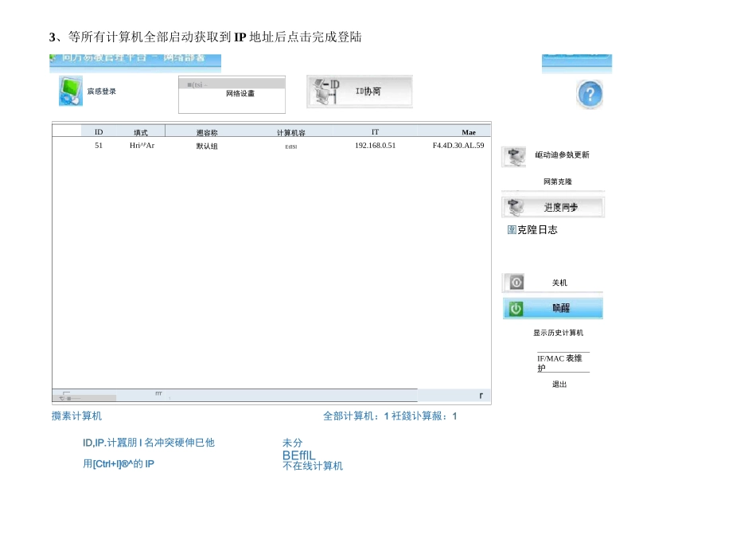Screen dimensions: 756x535
Task: Select table row with ID 51
Action: pos(271,145)
